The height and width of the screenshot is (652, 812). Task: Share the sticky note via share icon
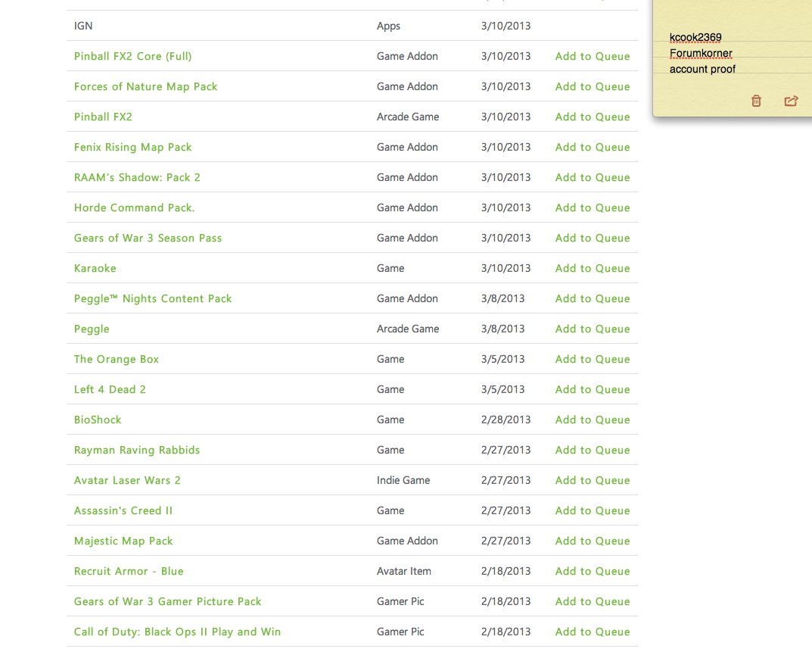point(791,101)
